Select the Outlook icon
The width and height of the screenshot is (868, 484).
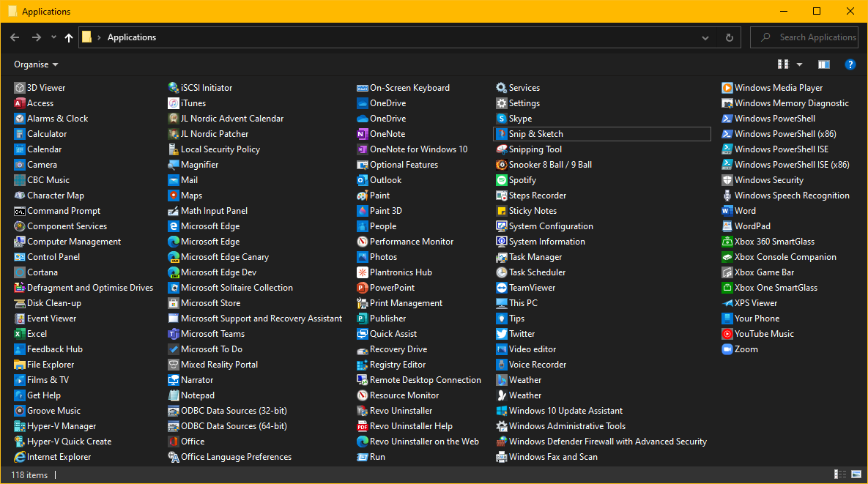362,180
